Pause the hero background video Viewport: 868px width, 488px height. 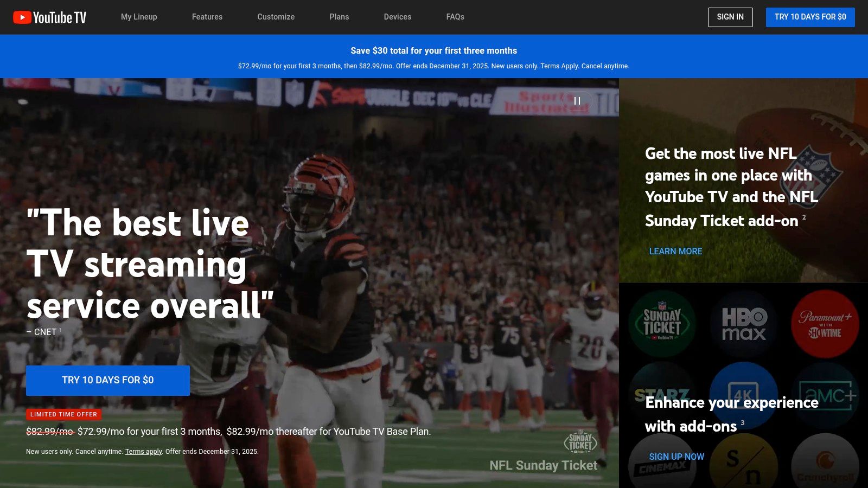tap(577, 100)
